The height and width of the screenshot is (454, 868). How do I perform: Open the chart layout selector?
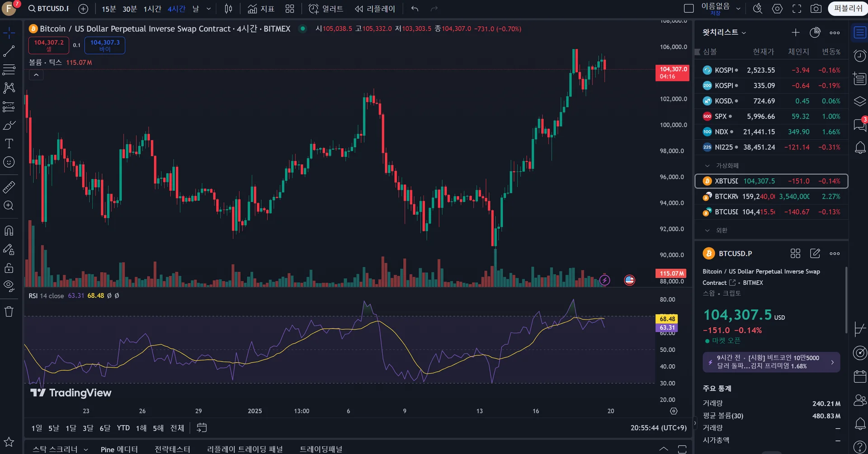[x=689, y=9]
